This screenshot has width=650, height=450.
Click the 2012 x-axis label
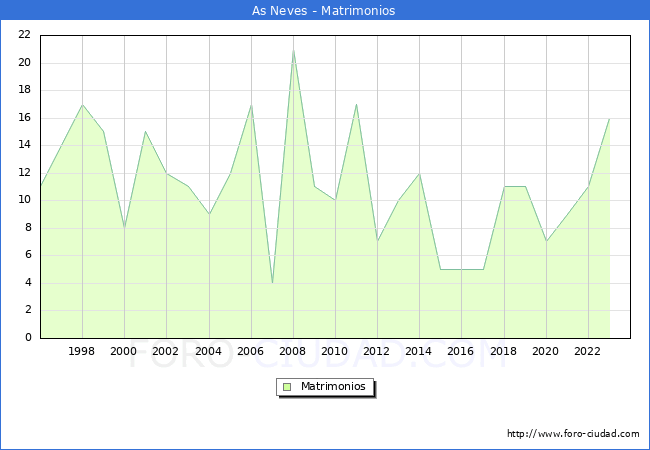pyautogui.click(x=377, y=351)
